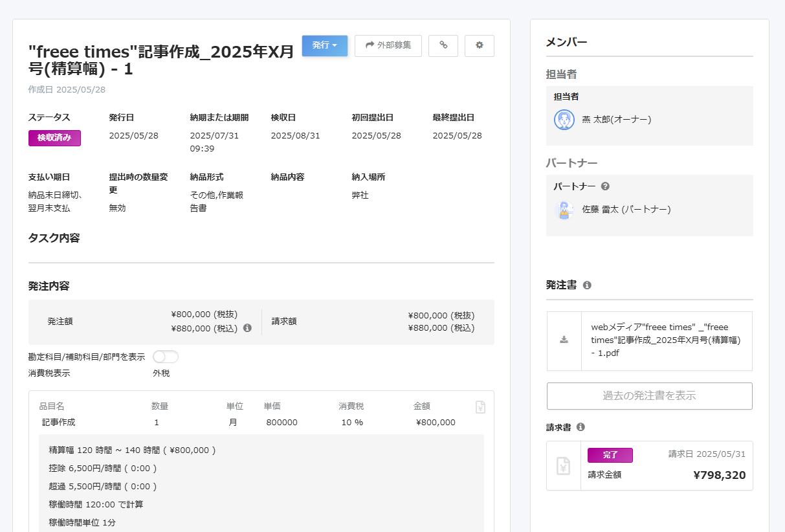Click the 外部募集 button
The image size is (785, 532).
388,45
